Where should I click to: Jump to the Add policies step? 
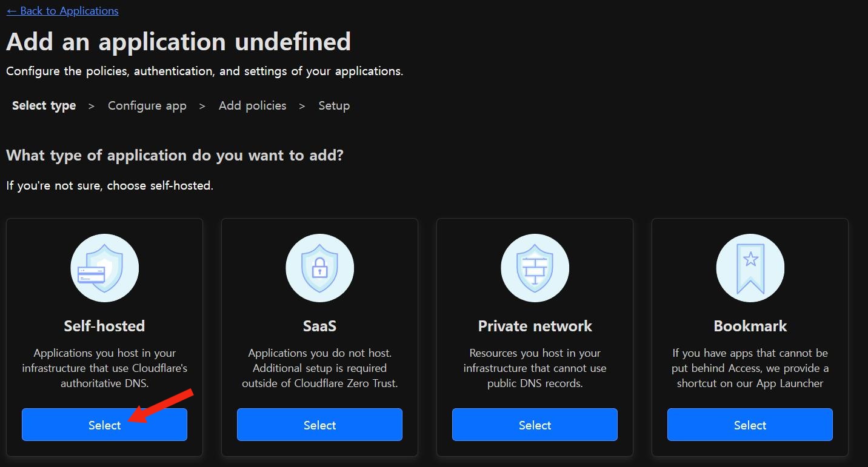tap(252, 105)
